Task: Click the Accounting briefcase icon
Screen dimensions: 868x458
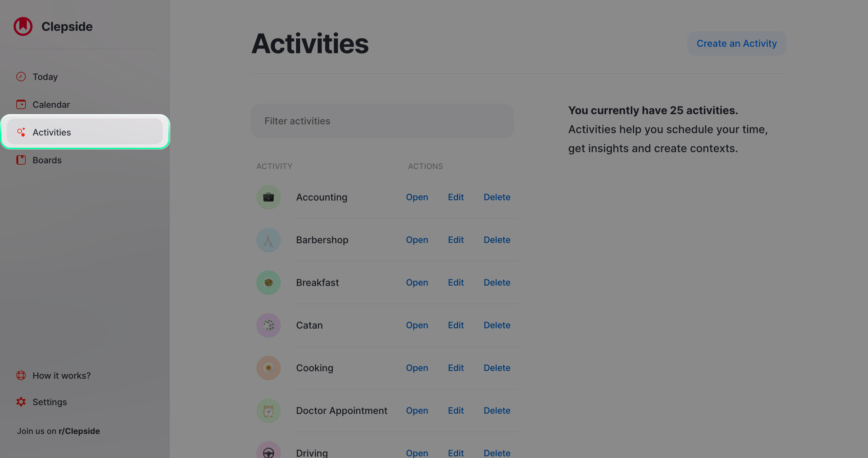Action: (x=268, y=197)
